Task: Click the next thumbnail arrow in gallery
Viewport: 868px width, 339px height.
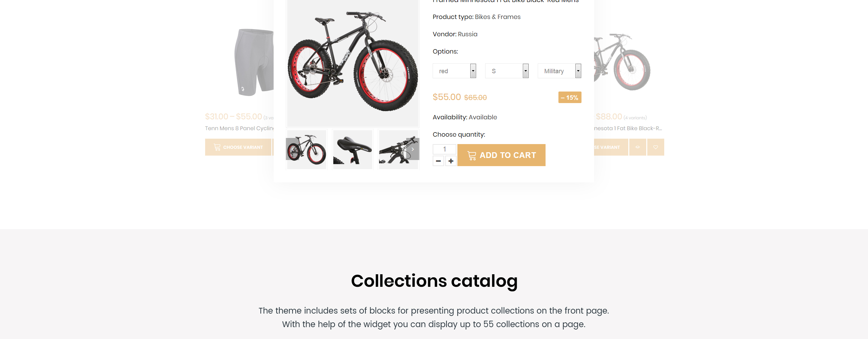Action: [413, 149]
